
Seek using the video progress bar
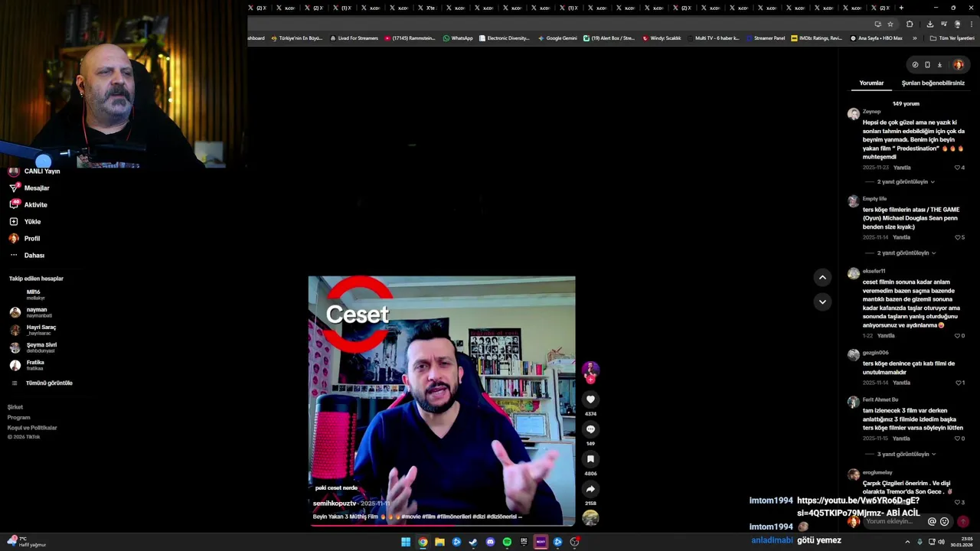click(442, 525)
